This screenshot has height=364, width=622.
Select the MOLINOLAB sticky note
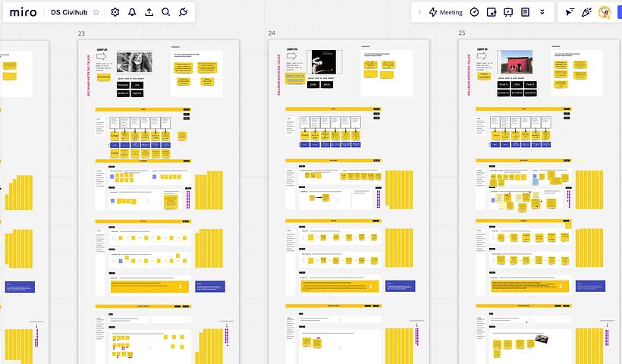(104, 77)
